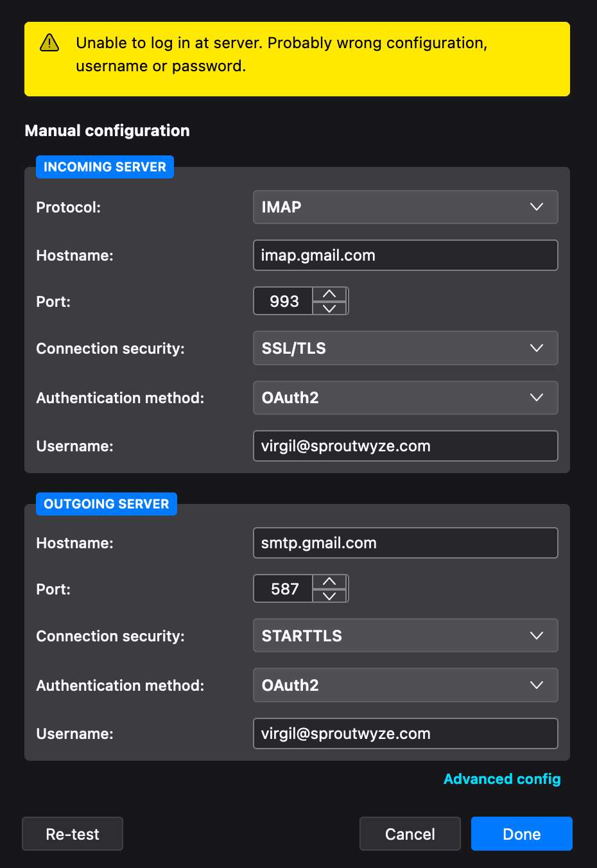Viewport: 597px width, 868px height.
Task: Open the Protocol IMAP dropdown
Action: tap(405, 207)
